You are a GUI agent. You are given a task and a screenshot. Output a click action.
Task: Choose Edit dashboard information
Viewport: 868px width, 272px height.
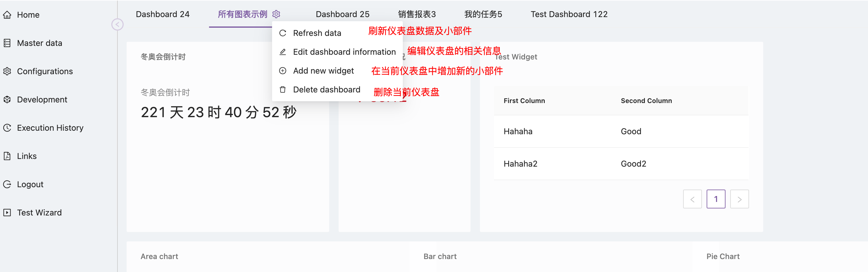click(x=344, y=52)
